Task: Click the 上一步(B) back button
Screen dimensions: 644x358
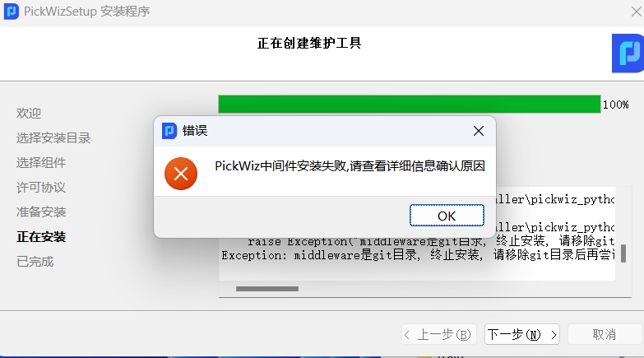Action: click(438, 334)
